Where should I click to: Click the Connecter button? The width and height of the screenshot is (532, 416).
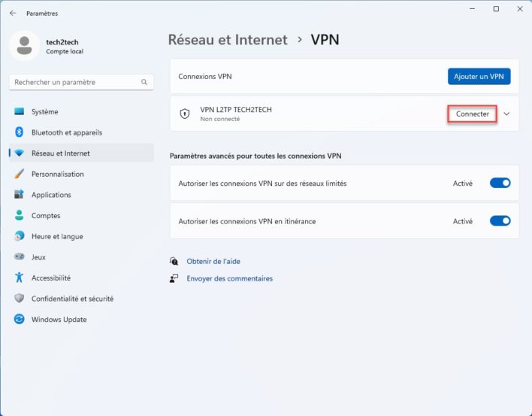[473, 114]
